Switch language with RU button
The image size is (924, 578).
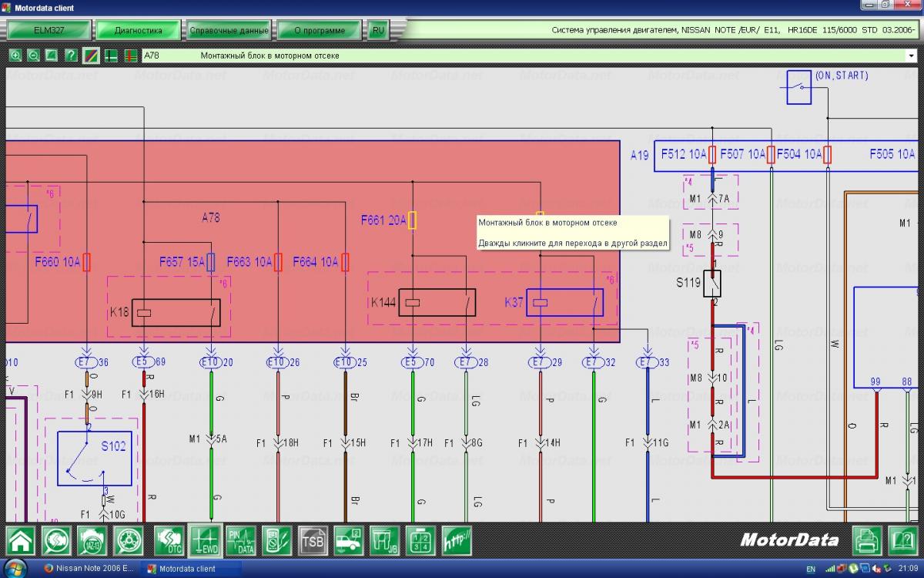377,31
